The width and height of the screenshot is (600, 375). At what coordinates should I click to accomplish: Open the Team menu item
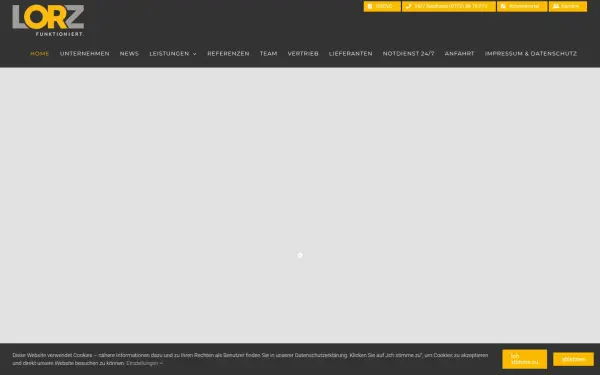coord(268,54)
